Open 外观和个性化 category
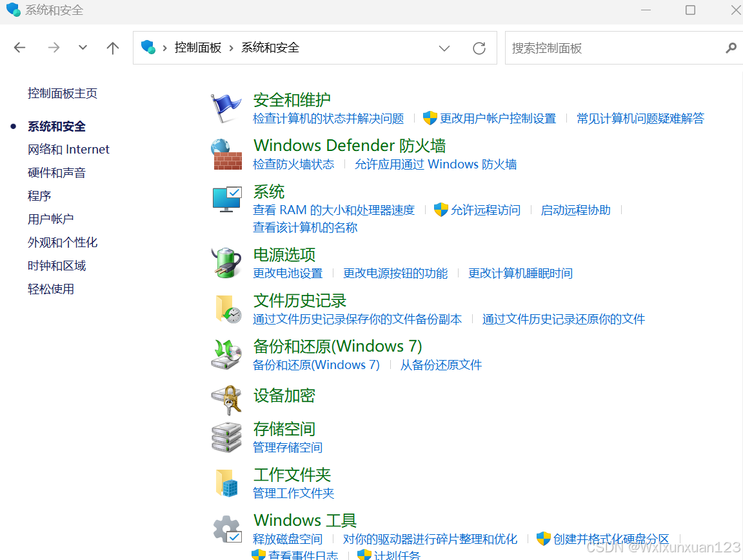 (63, 243)
